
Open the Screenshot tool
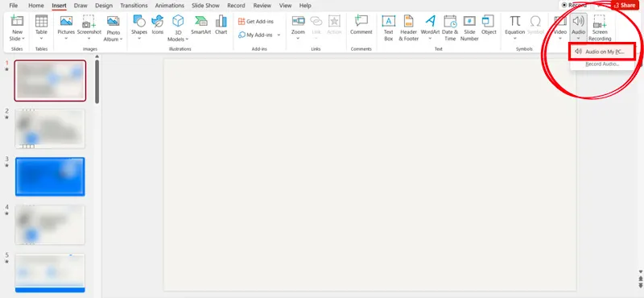tap(89, 27)
